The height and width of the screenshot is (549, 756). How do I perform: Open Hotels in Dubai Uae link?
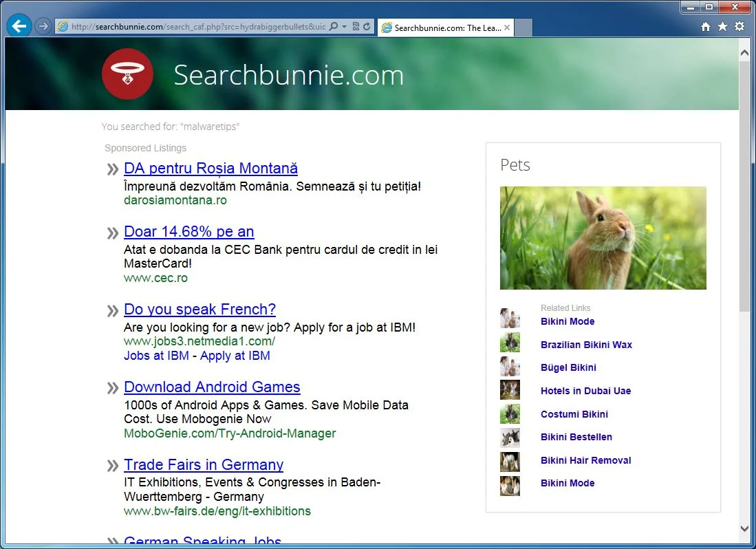pyautogui.click(x=586, y=391)
